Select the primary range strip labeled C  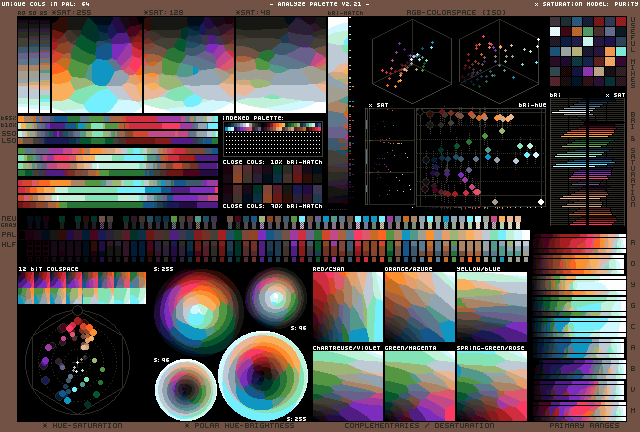580,327
